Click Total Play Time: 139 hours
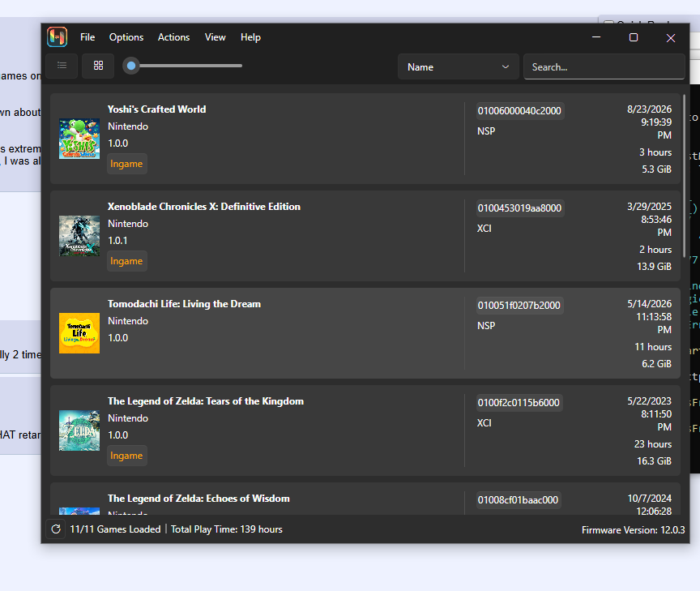Image resolution: width=700 pixels, height=591 pixels. [x=227, y=529]
